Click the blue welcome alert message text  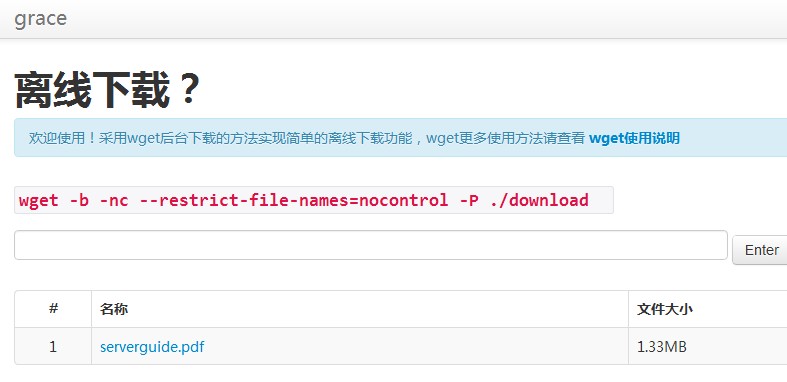point(307,138)
